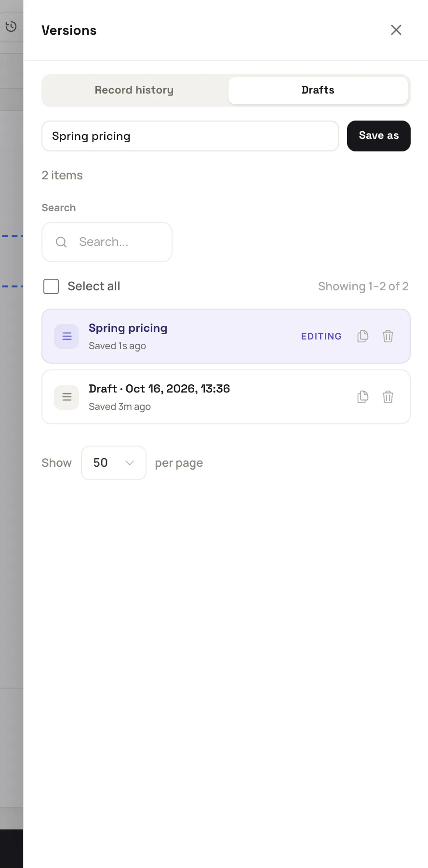
Task: Tick the Select all checkbox
Action: point(51,286)
